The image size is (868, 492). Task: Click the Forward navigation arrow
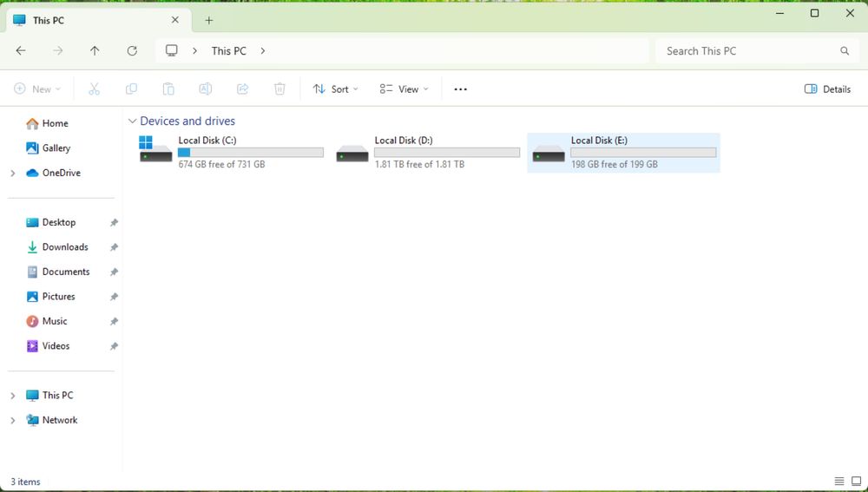pos(58,51)
